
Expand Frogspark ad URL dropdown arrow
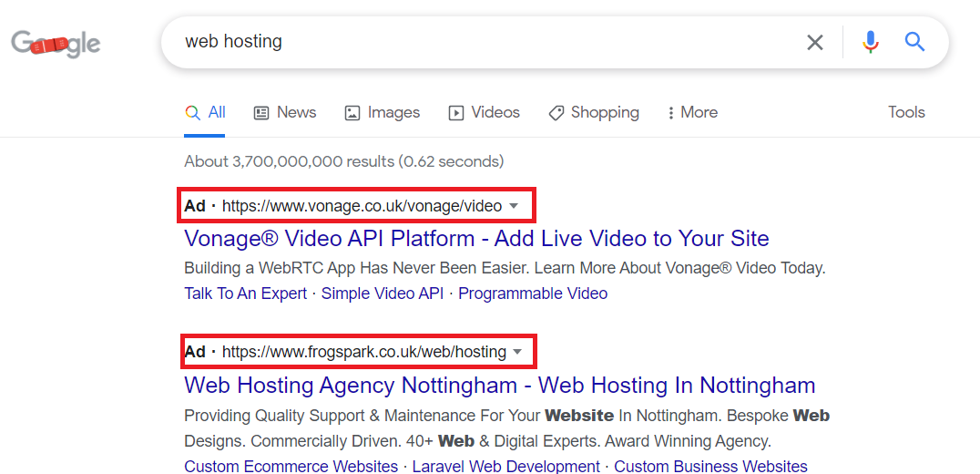coord(518,352)
